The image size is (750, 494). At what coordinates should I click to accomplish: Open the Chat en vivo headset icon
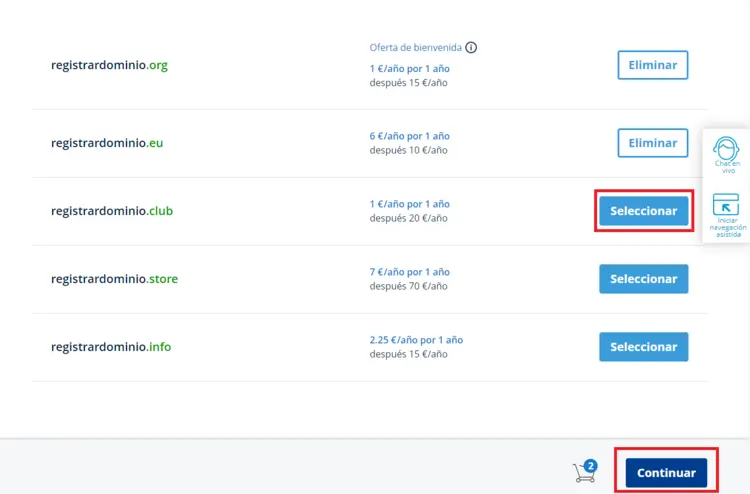coord(726,152)
